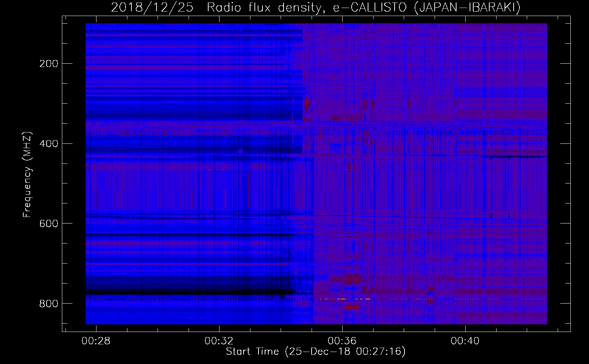Screen dimensions: 589x364
Task: Select the 600 frequency tick label
Action: (x=49, y=223)
